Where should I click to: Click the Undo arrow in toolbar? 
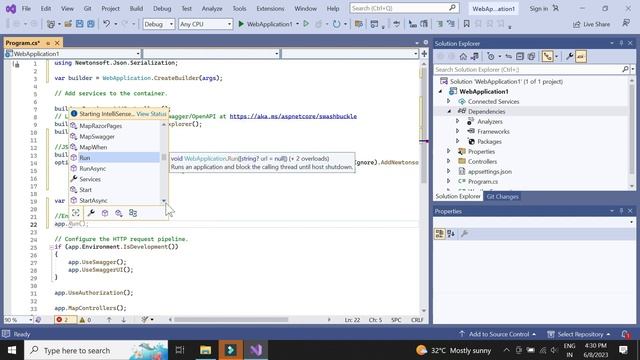(x=107, y=24)
